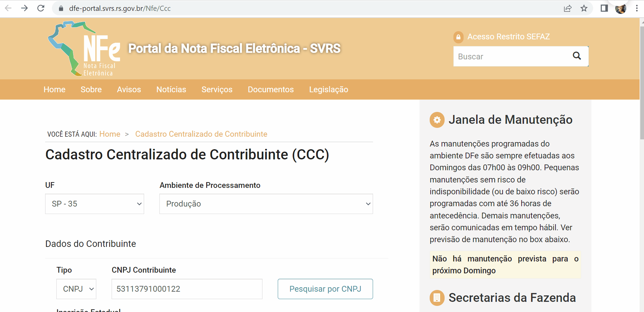Reload the page
644x312 pixels.
(41, 8)
